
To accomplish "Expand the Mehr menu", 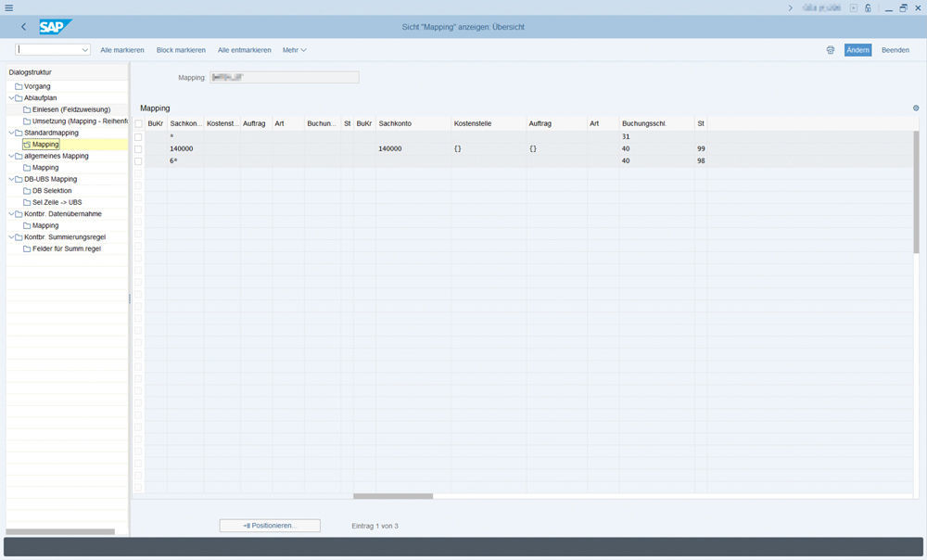I will pos(294,50).
